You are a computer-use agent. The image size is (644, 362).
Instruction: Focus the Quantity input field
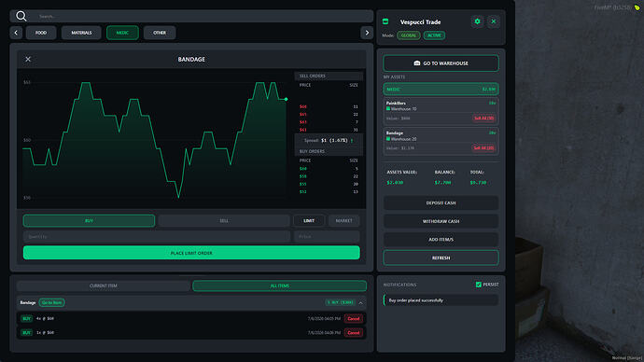pyautogui.click(x=157, y=236)
